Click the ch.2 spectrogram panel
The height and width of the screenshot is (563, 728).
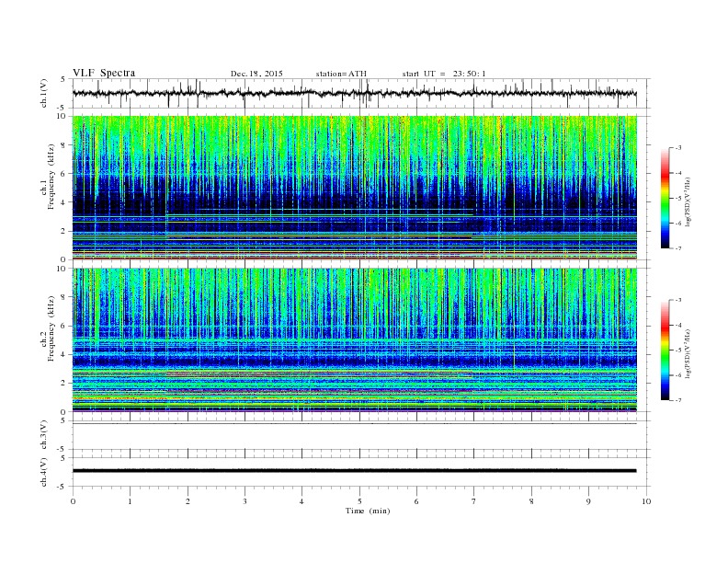(x=354, y=340)
